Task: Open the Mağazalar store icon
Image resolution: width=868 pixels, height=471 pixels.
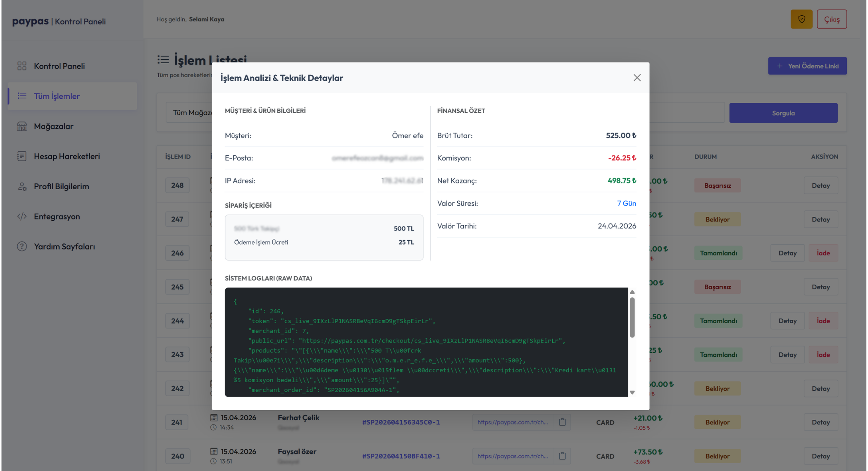Action: click(x=22, y=126)
